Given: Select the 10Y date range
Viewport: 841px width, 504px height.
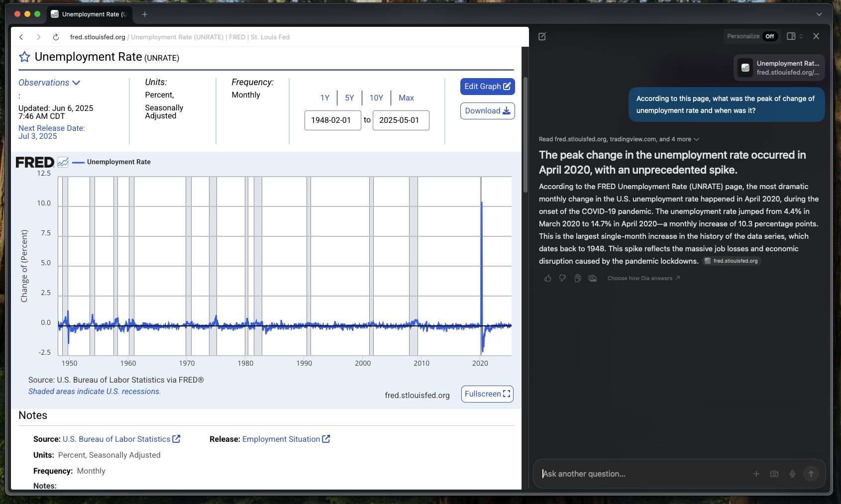Looking at the screenshot, I should 376,98.
